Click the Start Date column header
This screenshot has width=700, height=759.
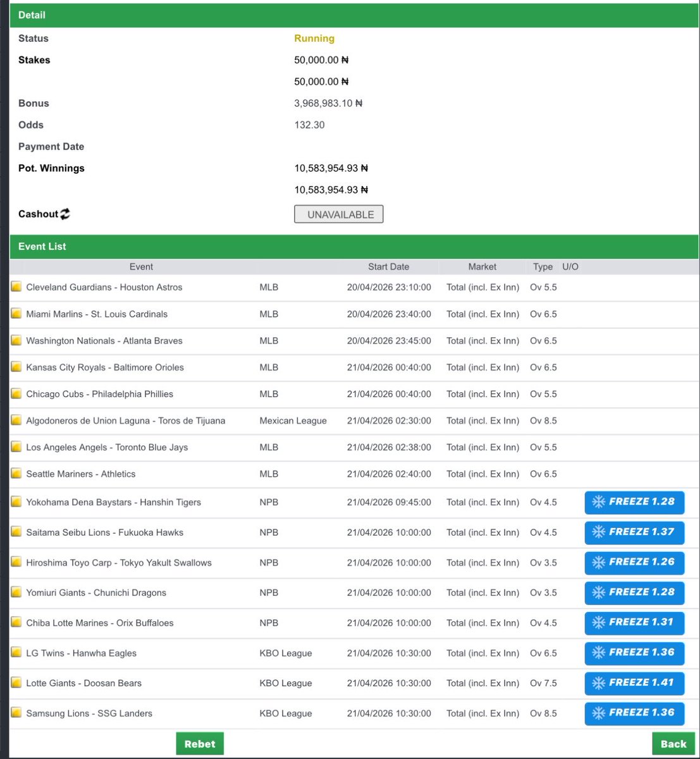pyautogui.click(x=389, y=267)
